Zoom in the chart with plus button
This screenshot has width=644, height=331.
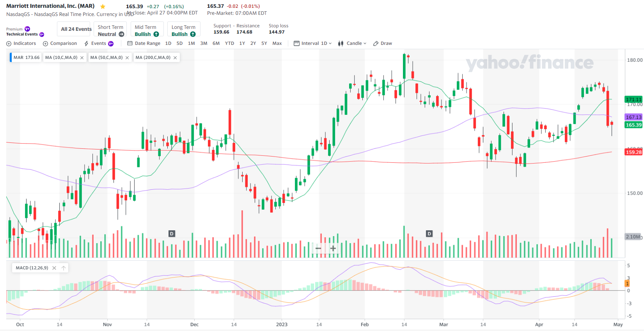point(333,248)
